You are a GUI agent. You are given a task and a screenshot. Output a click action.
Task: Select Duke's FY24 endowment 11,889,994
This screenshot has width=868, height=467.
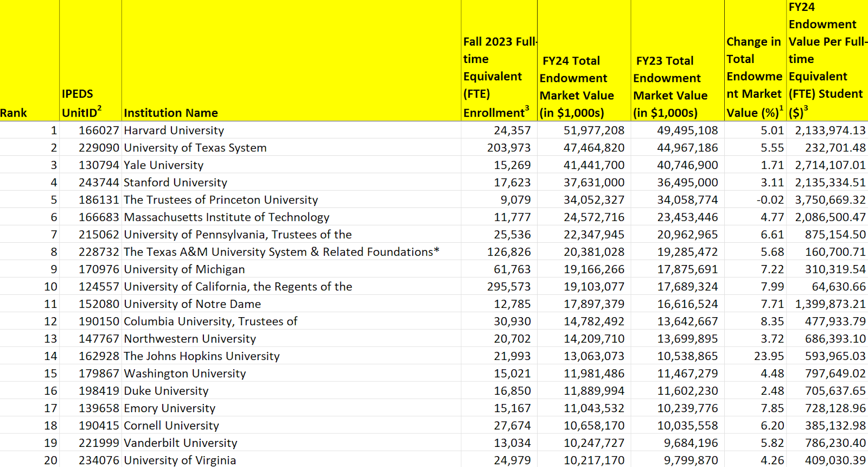(584, 390)
